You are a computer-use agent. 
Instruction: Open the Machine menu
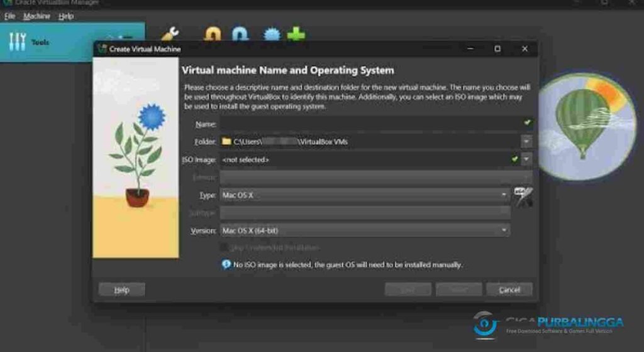pyautogui.click(x=36, y=16)
